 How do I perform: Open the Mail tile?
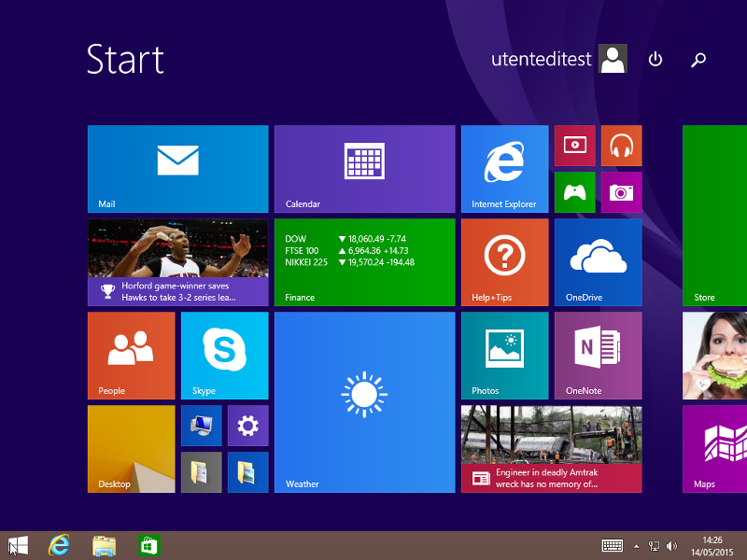pyautogui.click(x=178, y=169)
